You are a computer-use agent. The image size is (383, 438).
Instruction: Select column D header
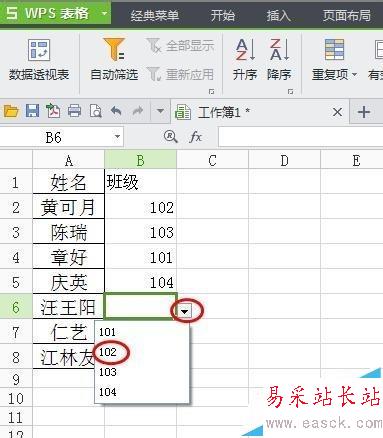[285, 160]
